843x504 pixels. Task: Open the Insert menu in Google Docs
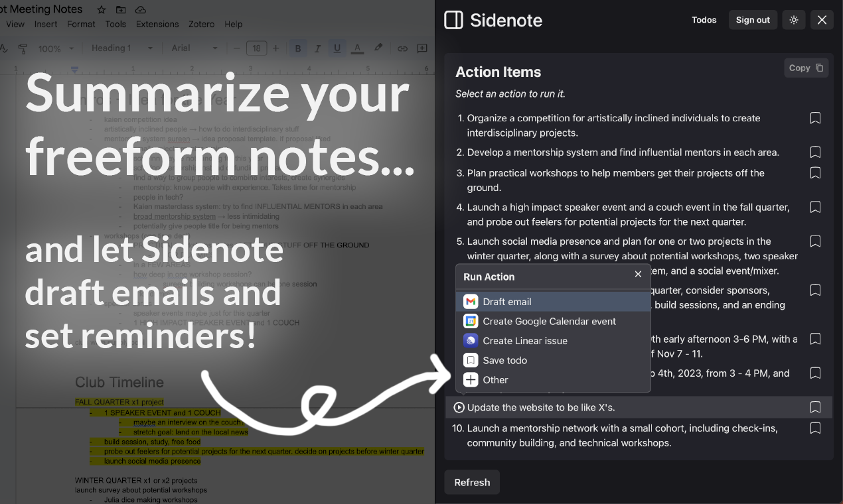[46, 24]
